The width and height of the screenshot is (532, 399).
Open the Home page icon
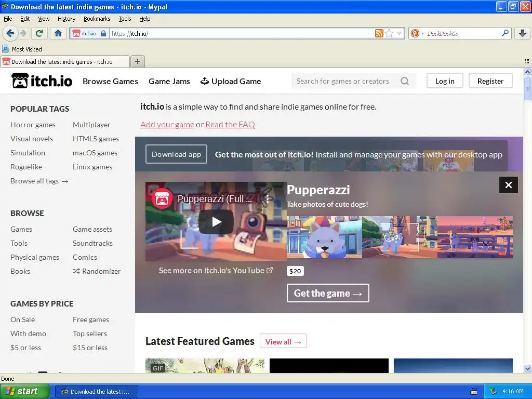58,33
